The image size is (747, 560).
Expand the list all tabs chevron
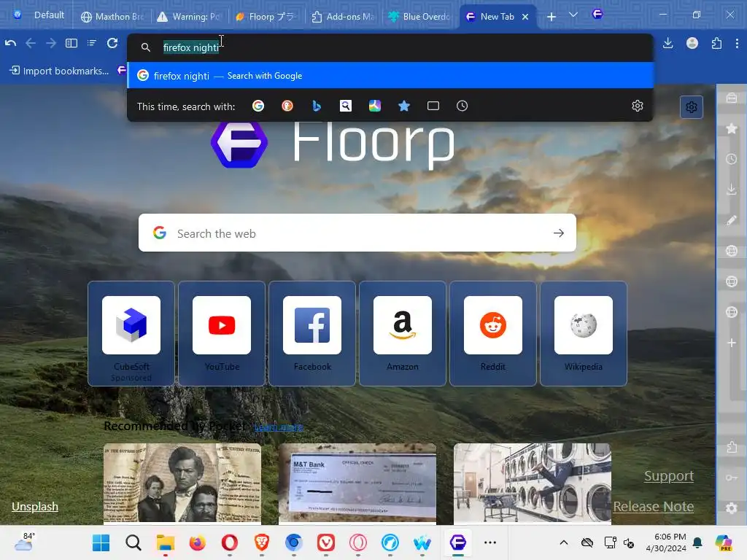[x=573, y=15]
